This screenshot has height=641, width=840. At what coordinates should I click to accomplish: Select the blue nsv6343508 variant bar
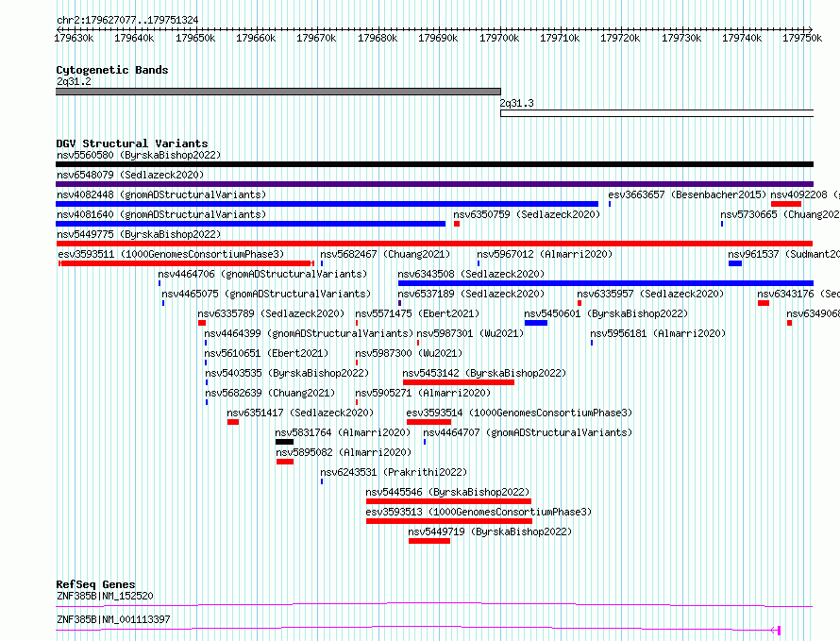pos(606,283)
